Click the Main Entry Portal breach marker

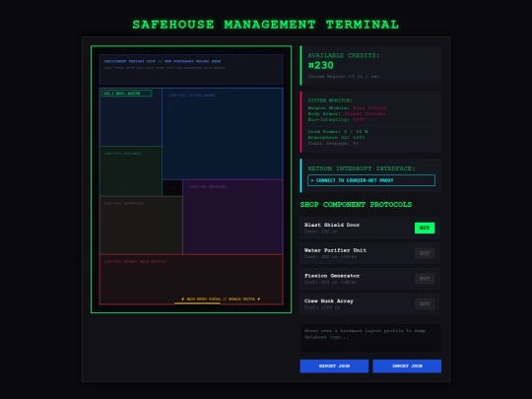coord(221,299)
